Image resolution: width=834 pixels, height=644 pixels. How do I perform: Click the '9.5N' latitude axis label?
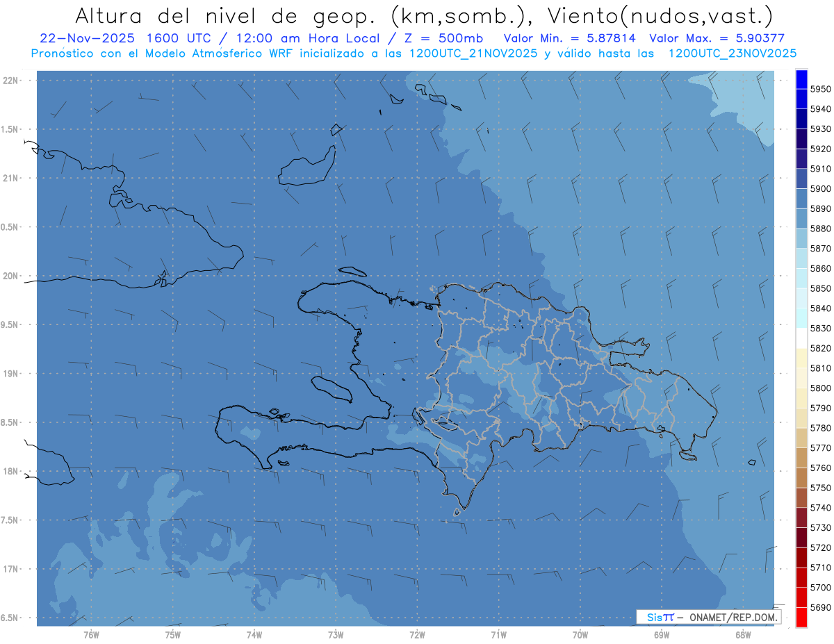pyautogui.click(x=10, y=324)
